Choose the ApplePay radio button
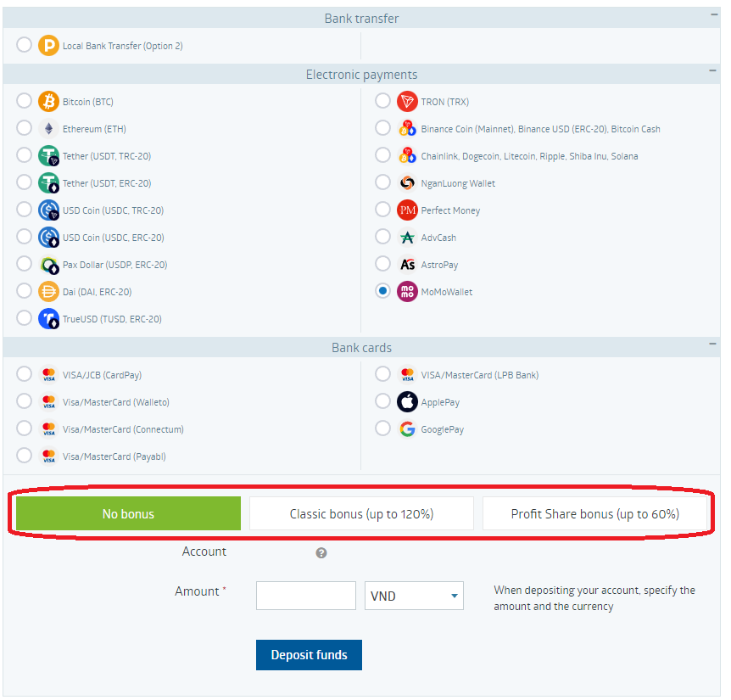Image resolution: width=731 pixels, height=700 pixels. 382,400
